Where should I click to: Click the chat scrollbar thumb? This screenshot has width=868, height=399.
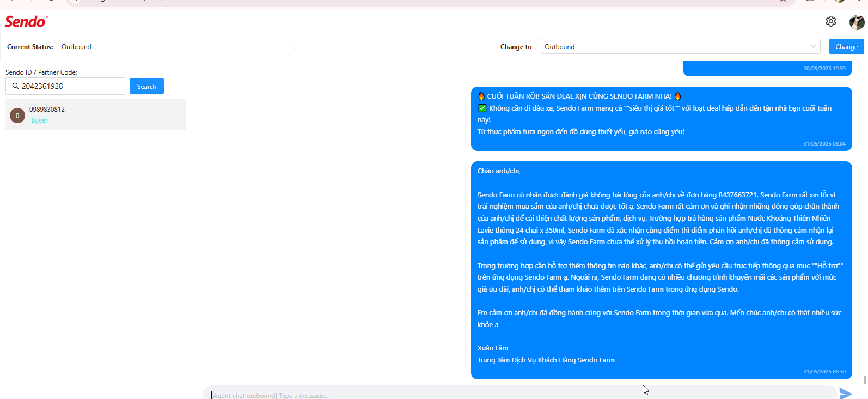click(x=865, y=379)
